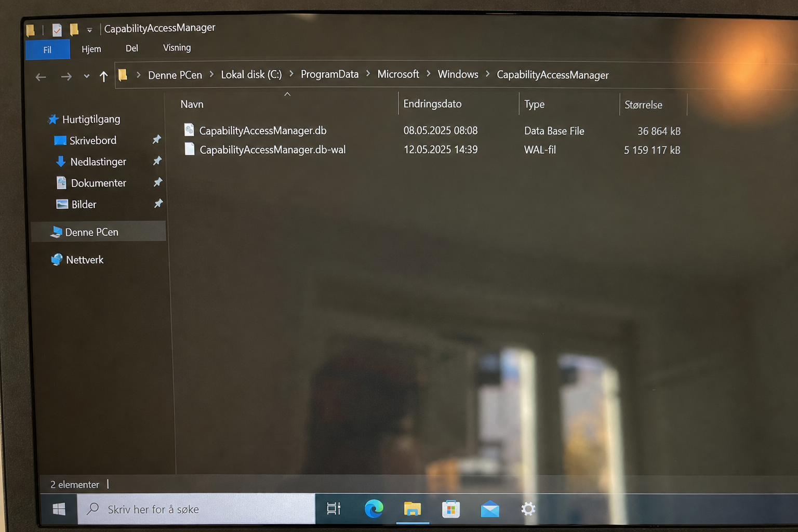
Task: Click the Forward navigation arrow
Action: (x=66, y=77)
